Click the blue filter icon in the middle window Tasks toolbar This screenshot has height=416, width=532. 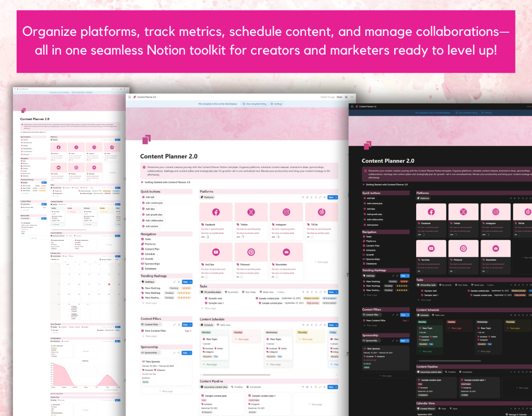click(303, 292)
